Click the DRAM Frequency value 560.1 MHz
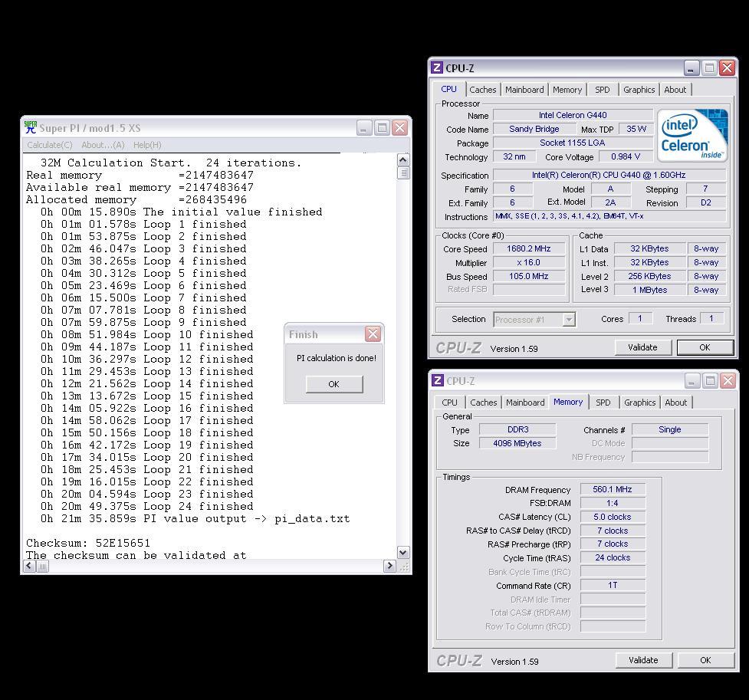Viewport: 749px width, 700px height. click(x=613, y=489)
